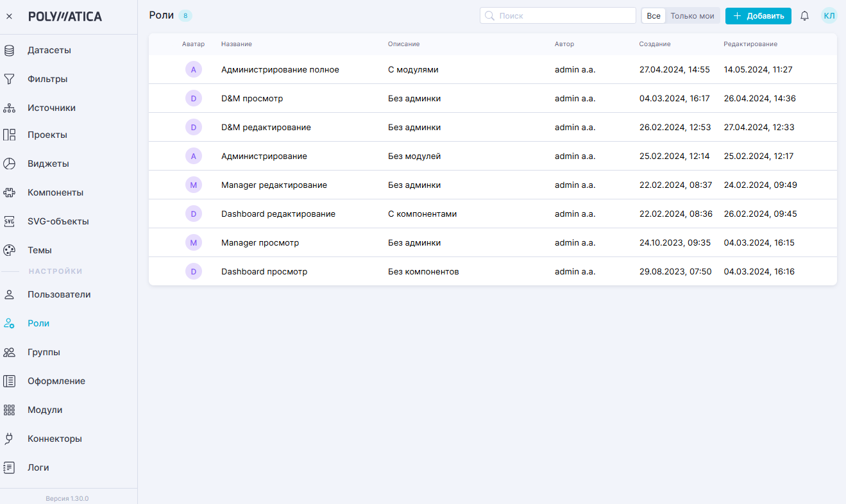Screen dimensions: 846x504
Task: Open the КЛ user profile avatar menu
Action: 829,16
